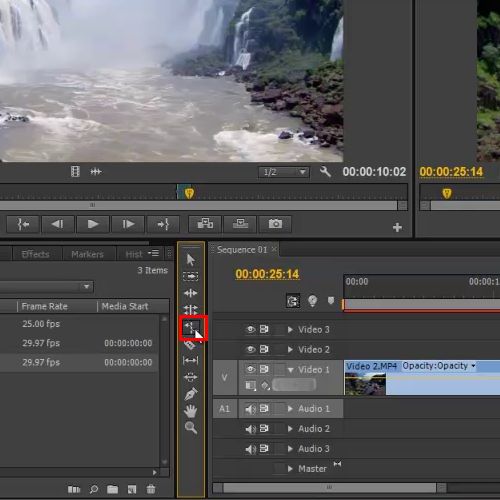Open Source monitor wrench settings
This screenshot has height=500, width=500.
325,172
